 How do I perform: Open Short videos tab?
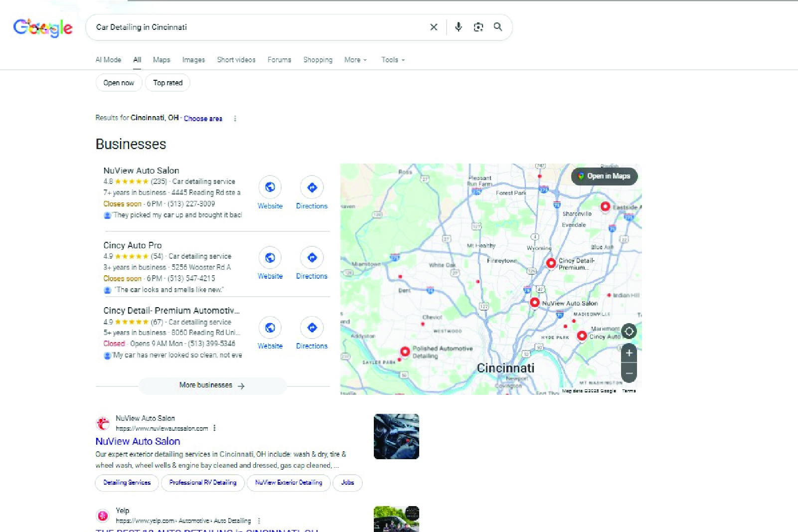[x=236, y=60]
